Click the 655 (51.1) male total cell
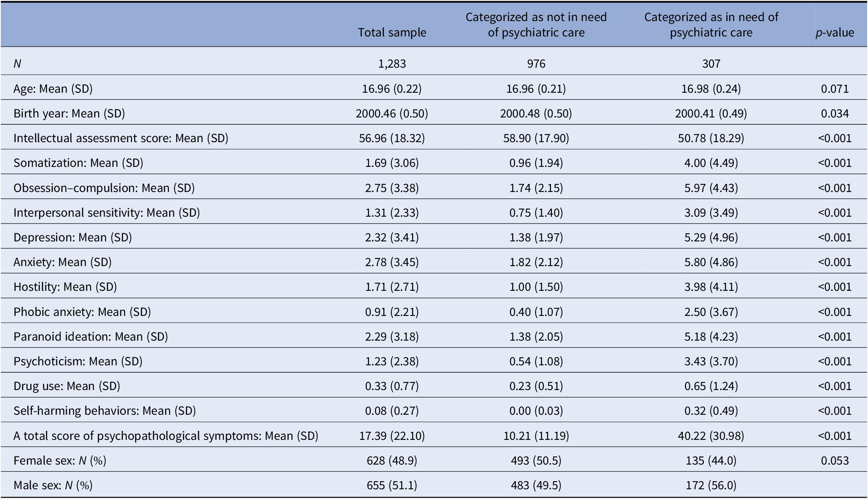 click(392, 485)
